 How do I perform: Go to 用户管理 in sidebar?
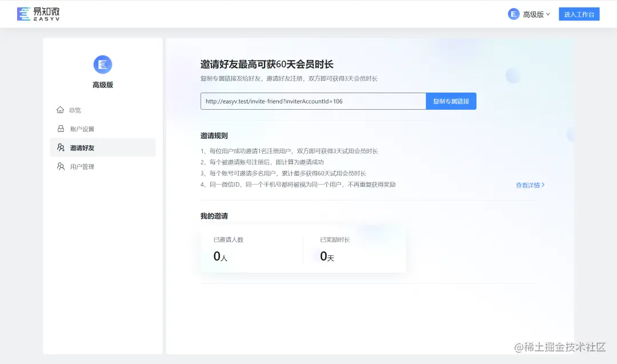click(x=103, y=166)
